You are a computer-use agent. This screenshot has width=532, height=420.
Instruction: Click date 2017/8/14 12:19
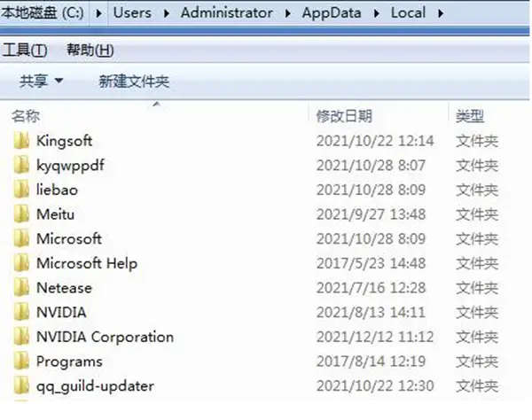click(x=371, y=362)
